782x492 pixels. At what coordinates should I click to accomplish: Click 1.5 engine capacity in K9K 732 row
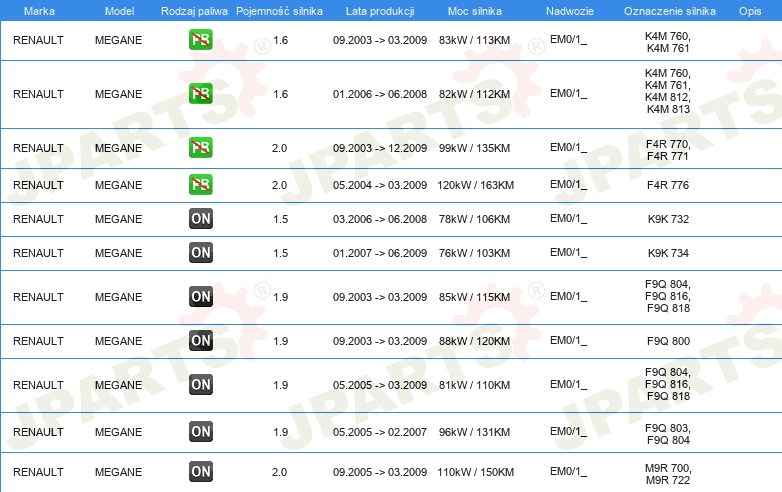click(x=280, y=219)
